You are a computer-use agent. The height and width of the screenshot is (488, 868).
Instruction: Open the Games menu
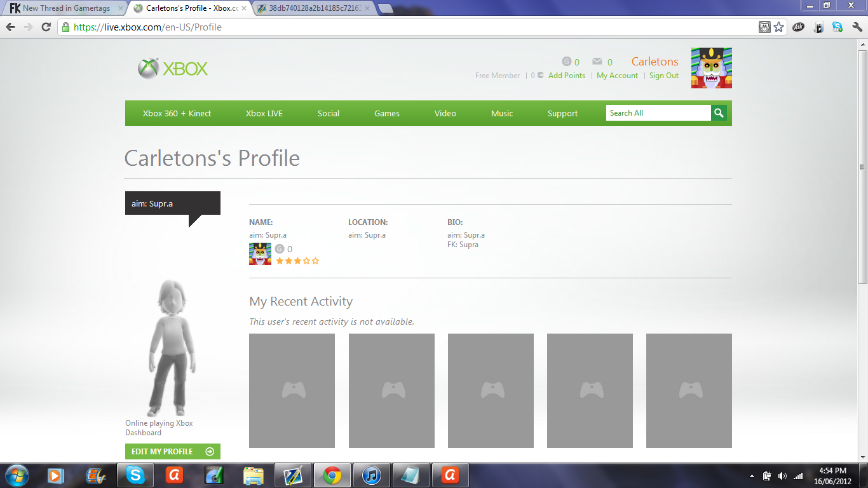pos(387,113)
